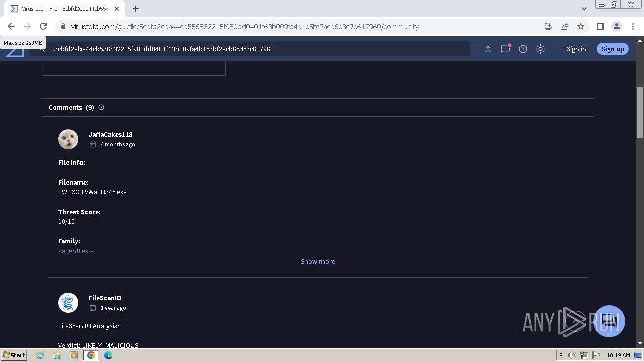Image resolution: width=644 pixels, height=362 pixels.
Task: Open the help question-mark icon
Action: point(523,49)
